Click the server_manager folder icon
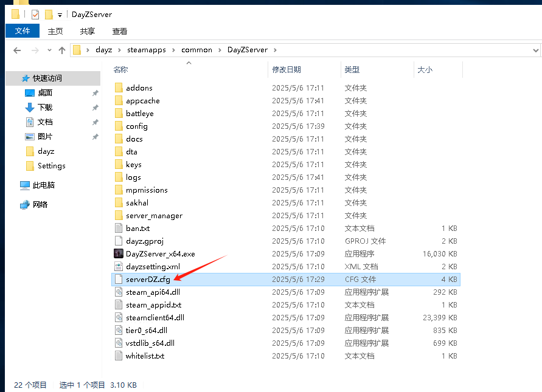Image resolution: width=542 pixels, height=392 pixels. tap(119, 216)
